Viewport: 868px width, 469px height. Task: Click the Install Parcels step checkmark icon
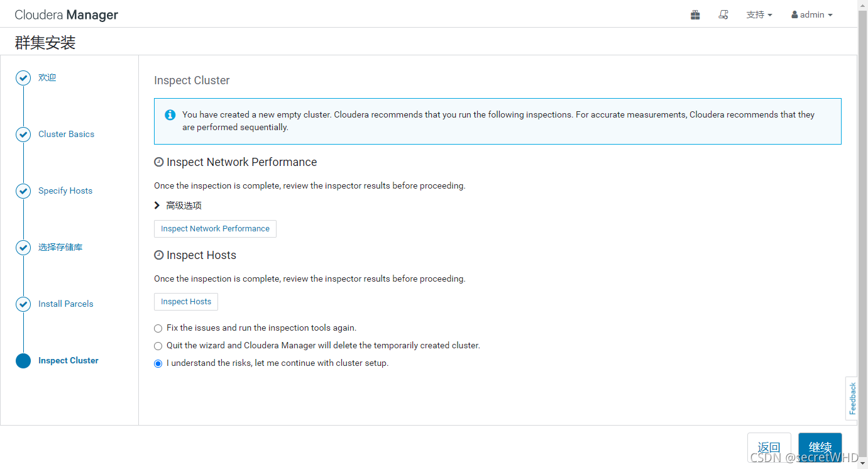pos(23,304)
